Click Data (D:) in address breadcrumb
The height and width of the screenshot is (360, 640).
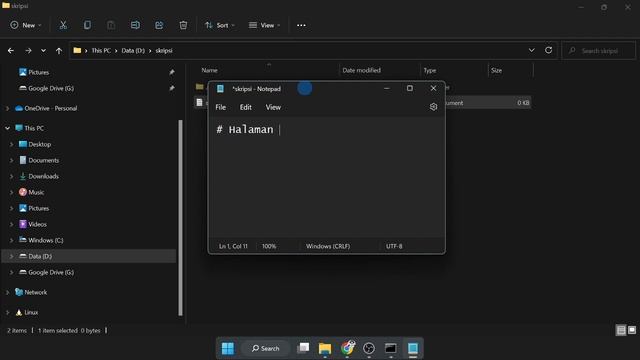tap(133, 51)
